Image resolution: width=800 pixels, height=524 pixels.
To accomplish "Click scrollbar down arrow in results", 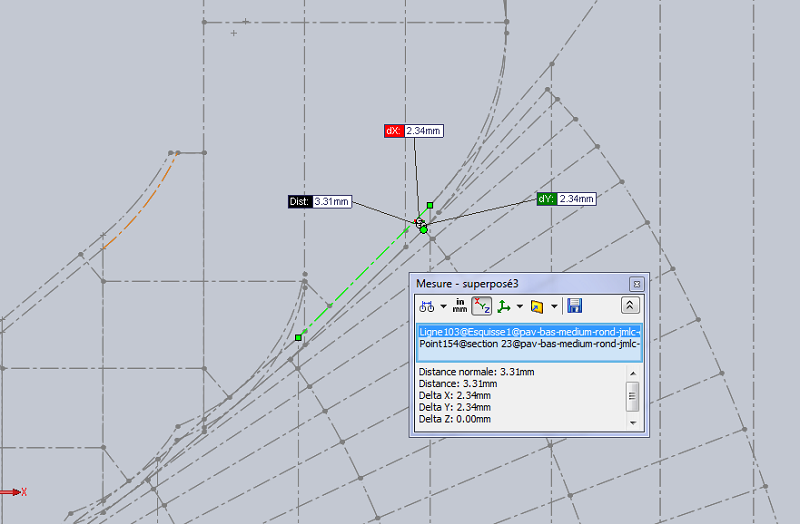I will pos(633,422).
